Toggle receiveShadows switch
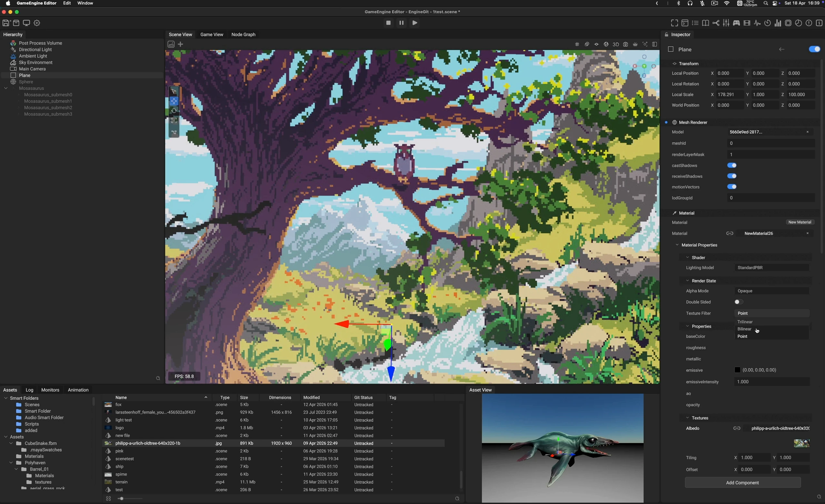Viewport: 825px width, 504px height. [x=732, y=176]
